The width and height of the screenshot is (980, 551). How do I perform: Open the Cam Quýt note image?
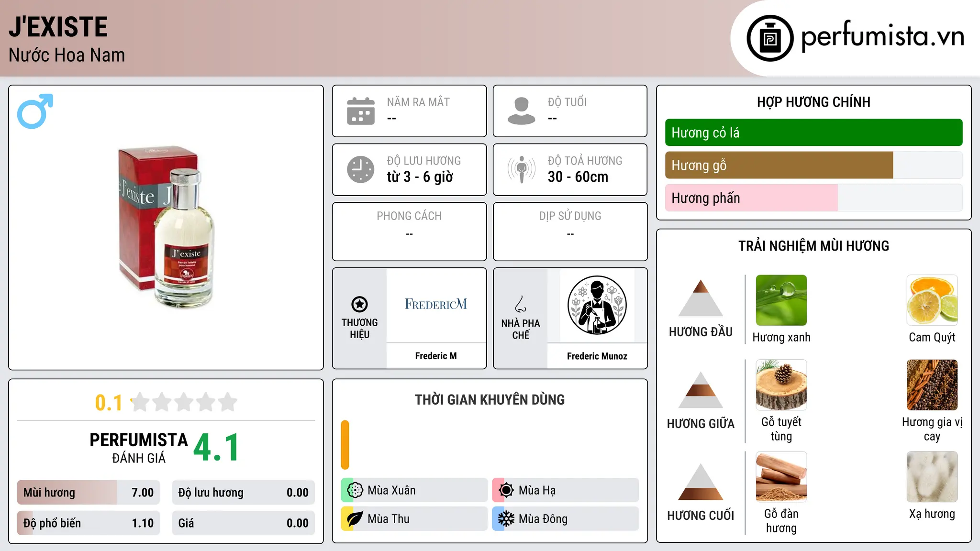[x=932, y=300]
